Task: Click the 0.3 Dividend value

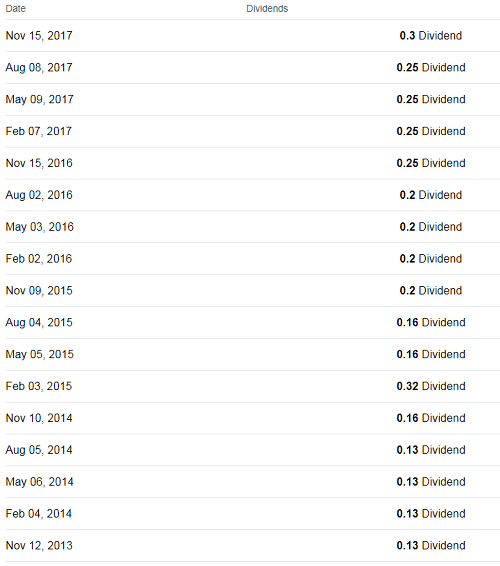Action: pos(430,36)
